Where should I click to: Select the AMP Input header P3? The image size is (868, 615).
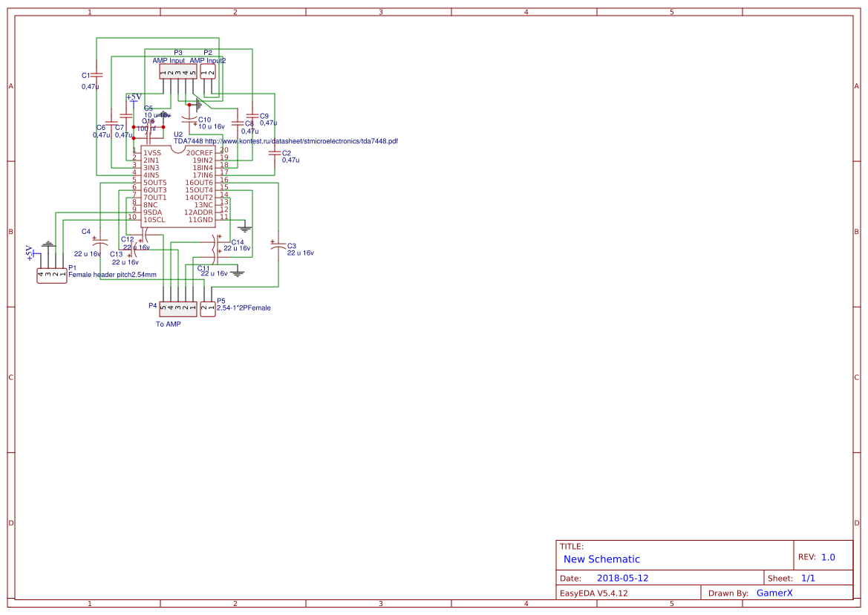tap(177, 73)
